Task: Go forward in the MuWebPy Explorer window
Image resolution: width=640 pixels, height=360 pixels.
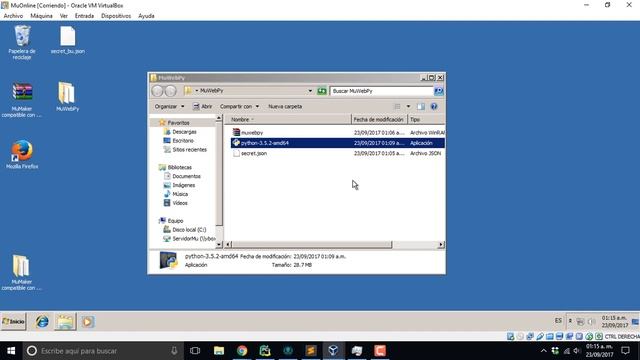Action: [x=171, y=91]
